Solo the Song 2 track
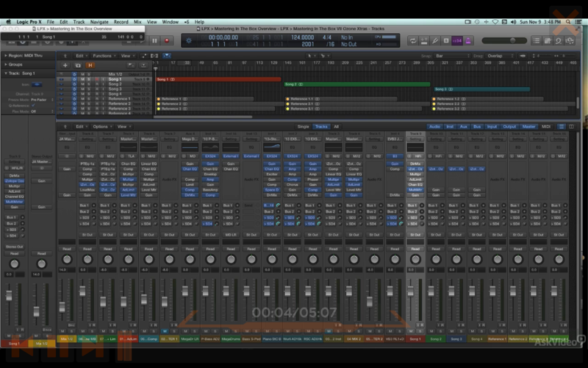The image size is (588, 368). point(90,84)
